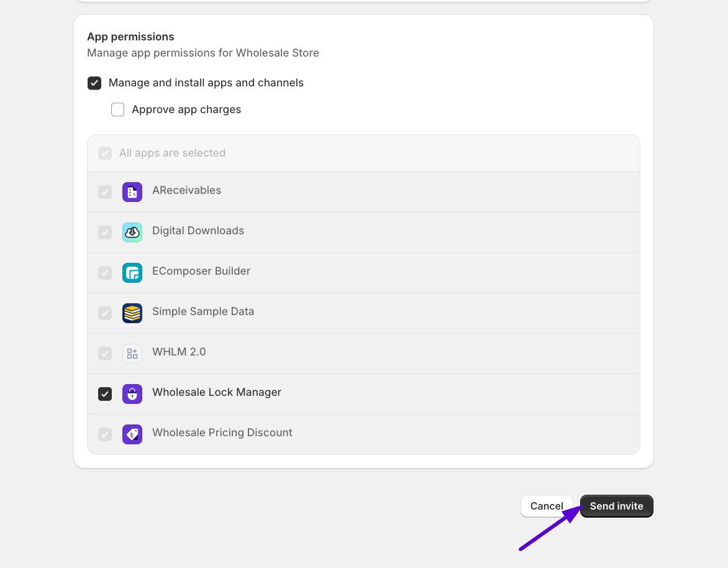Image resolution: width=728 pixels, height=568 pixels.
Task: Click the Simple Sample Data stack icon
Action: (132, 313)
